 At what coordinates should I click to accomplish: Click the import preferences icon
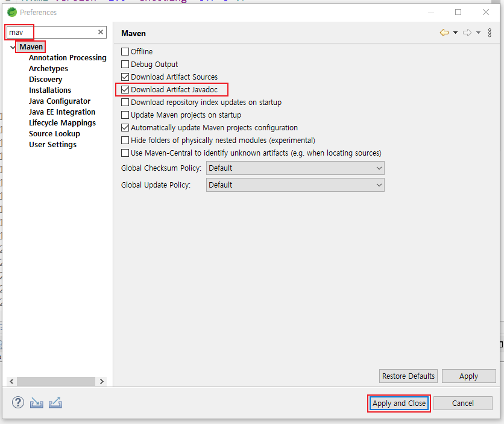[x=37, y=403]
